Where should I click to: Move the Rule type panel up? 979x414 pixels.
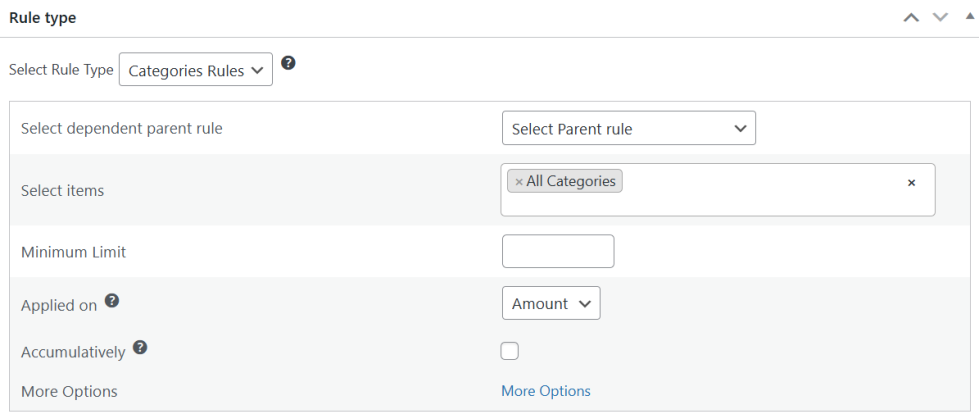[x=911, y=18]
